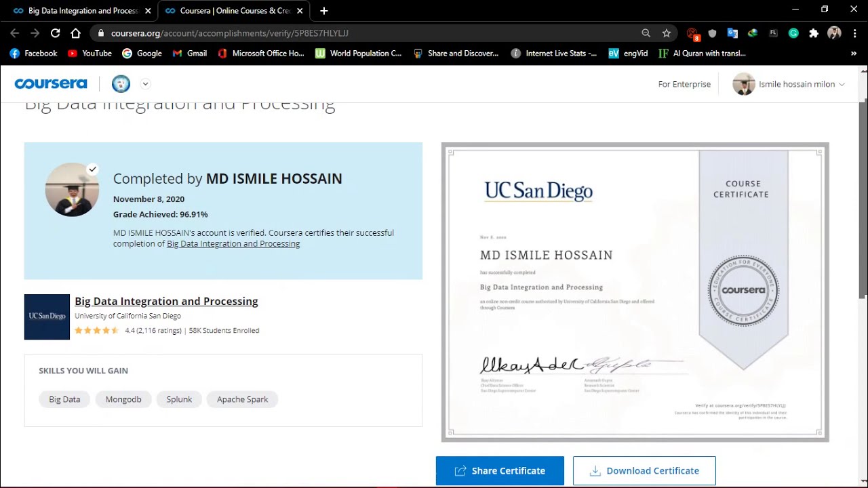
Task: Open the Internet Live Stats bookmark
Action: click(x=554, y=53)
